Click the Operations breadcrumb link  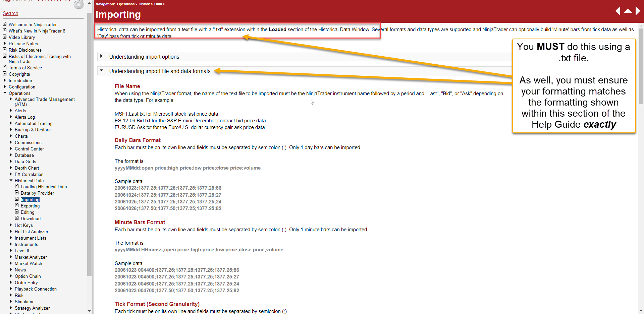(126, 4)
